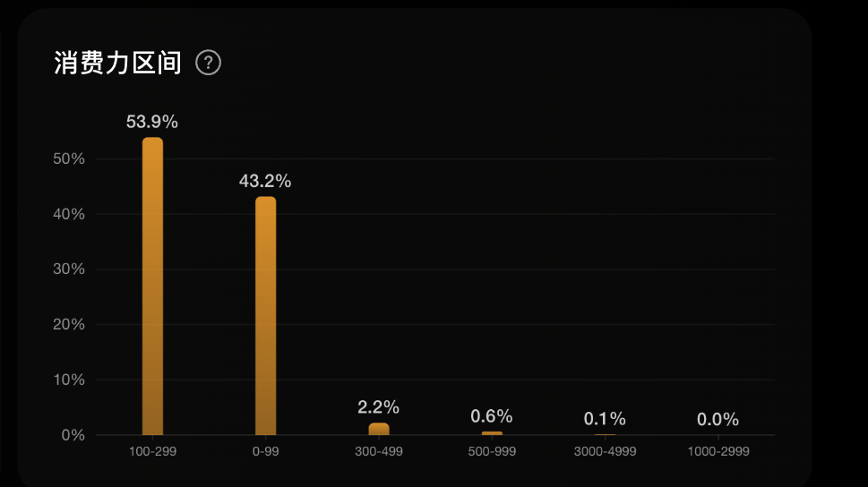Click the 53.9% value label
The width and height of the screenshot is (868, 487).
tap(152, 122)
